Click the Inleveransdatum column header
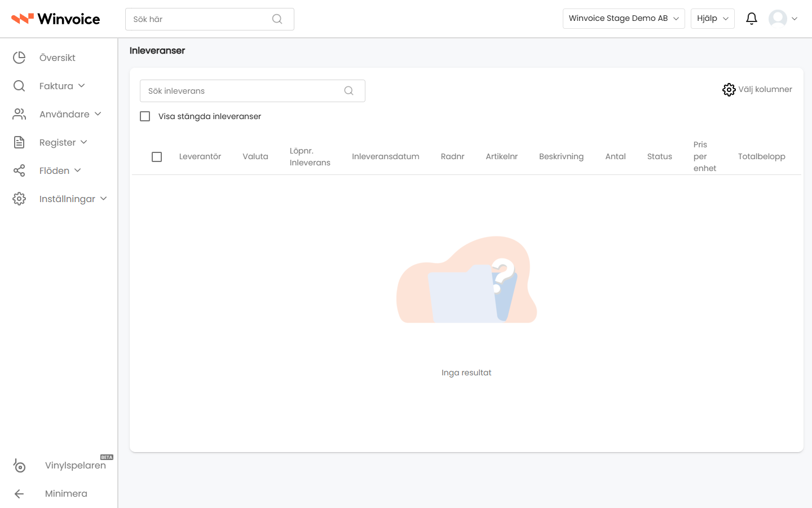The width and height of the screenshot is (812, 508). click(386, 157)
